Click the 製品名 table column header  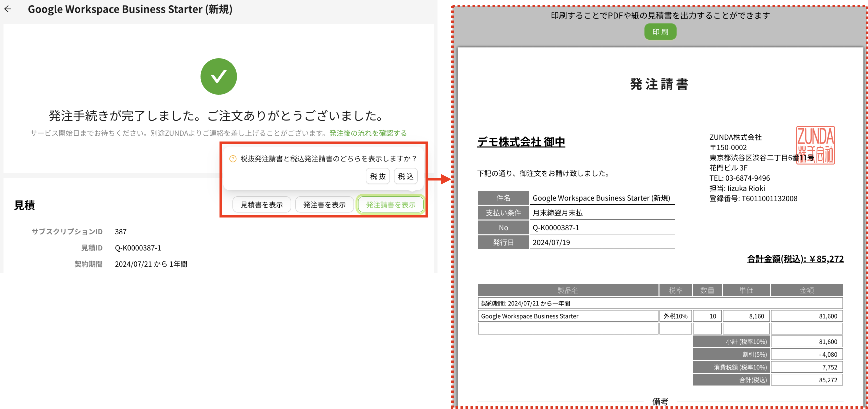click(x=568, y=290)
